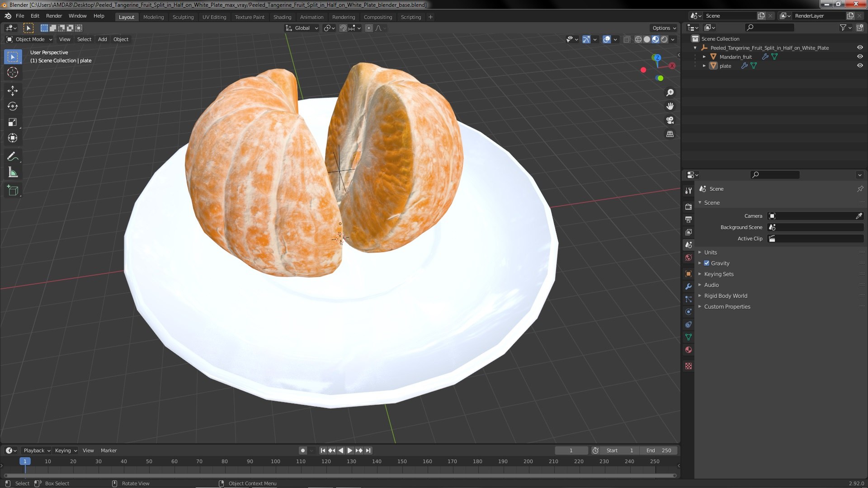Select the Measure tool
The height and width of the screenshot is (488, 868).
click(x=13, y=173)
